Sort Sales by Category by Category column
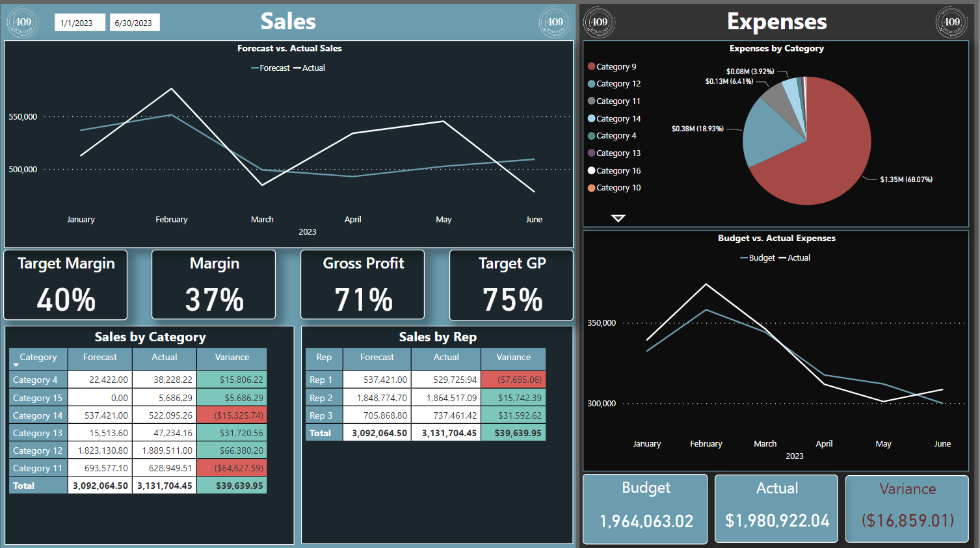The width and height of the screenshot is (980, 548). [x=38, y=358]
